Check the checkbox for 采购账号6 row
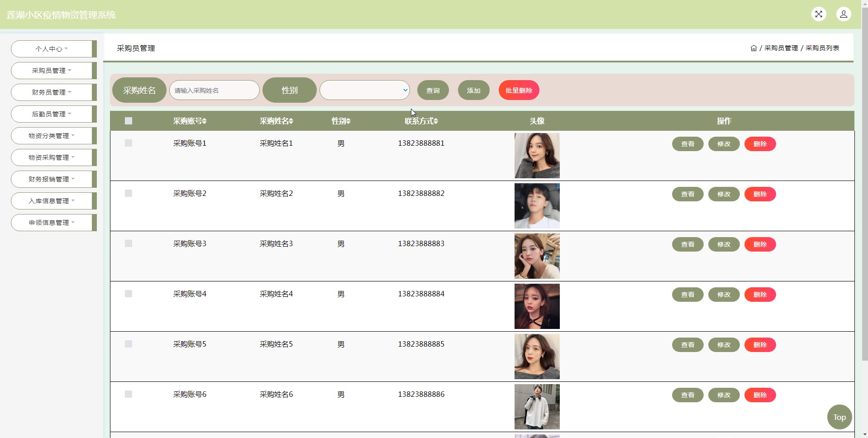Screen dimensions: 868x438 [x=129, y=394]
